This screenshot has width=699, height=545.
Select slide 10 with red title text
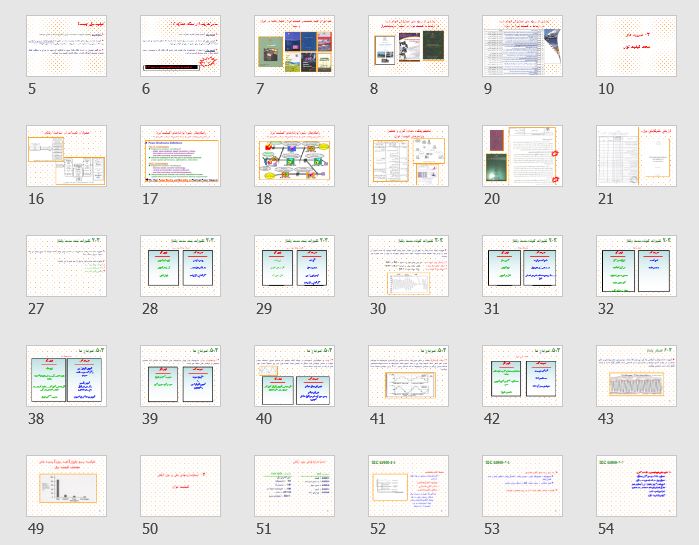coord(636,46)
